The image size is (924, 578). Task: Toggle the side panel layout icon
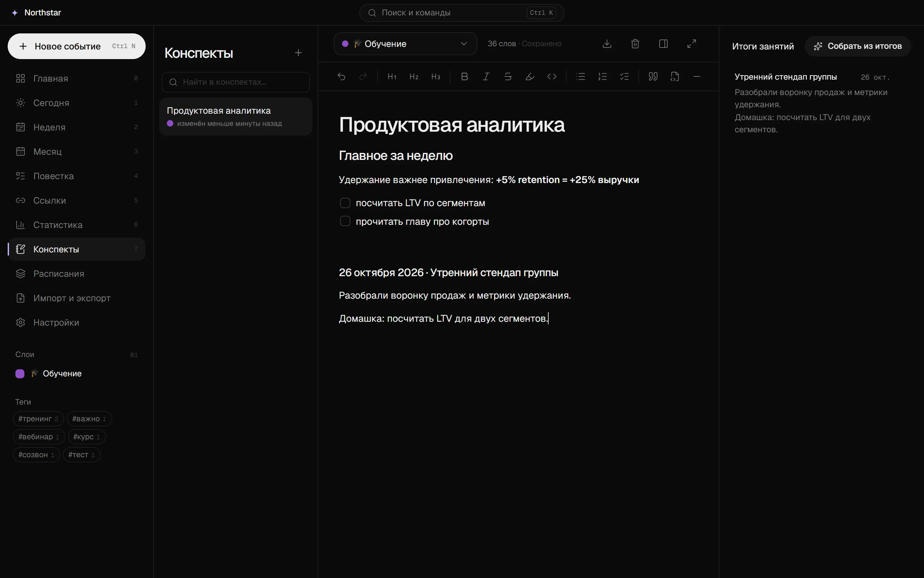pyautogui.click(x=663, y=44)
